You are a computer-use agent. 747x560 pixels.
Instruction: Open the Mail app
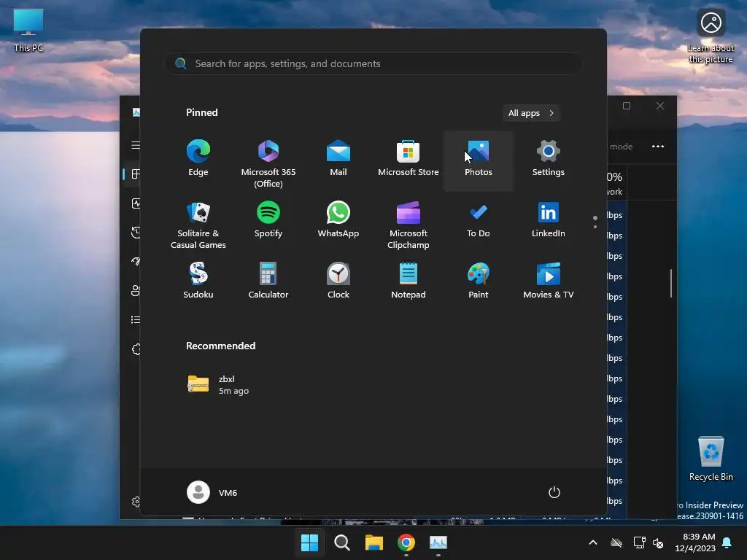[x=338, y=158]
